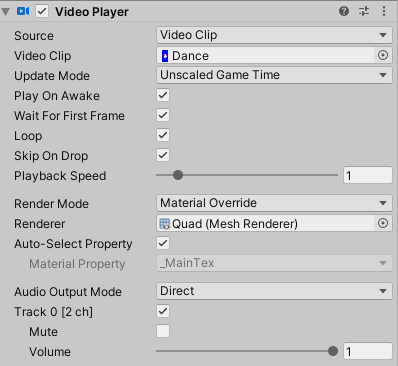Click the Video Player camera icon

click(x=23, y=11)
